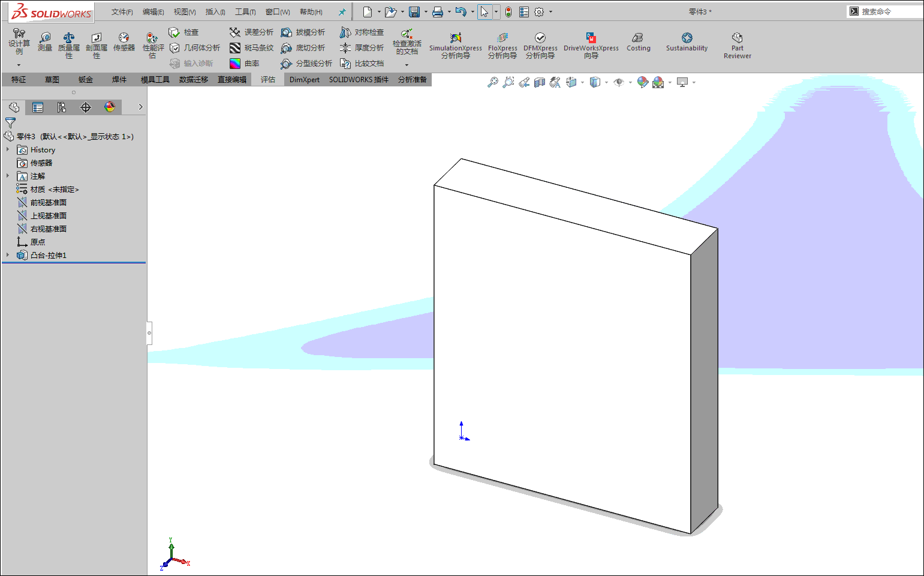Screen dimensions: 924x576
Task: Run the 检查 check tool
Action: coord(183,32)
